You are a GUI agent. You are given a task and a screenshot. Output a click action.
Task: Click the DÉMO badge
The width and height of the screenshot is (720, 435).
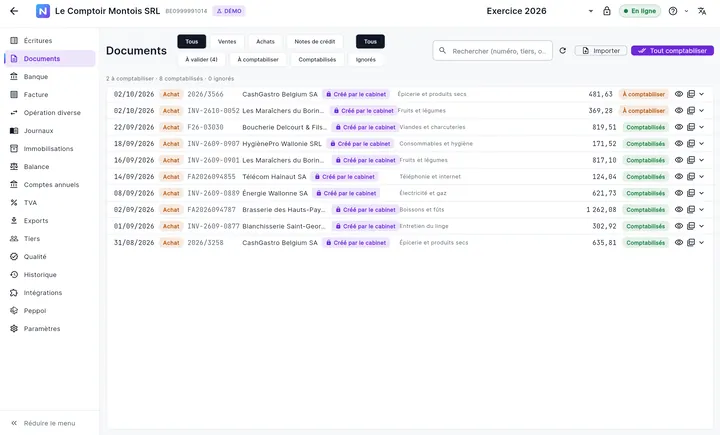229,11
